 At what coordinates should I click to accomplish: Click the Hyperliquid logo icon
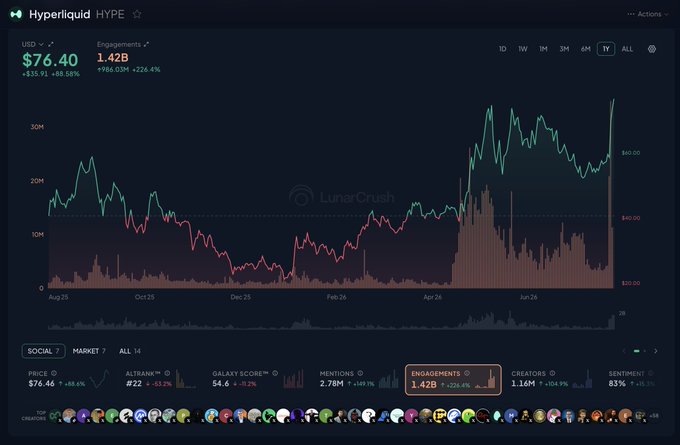[x=16, y=14]
